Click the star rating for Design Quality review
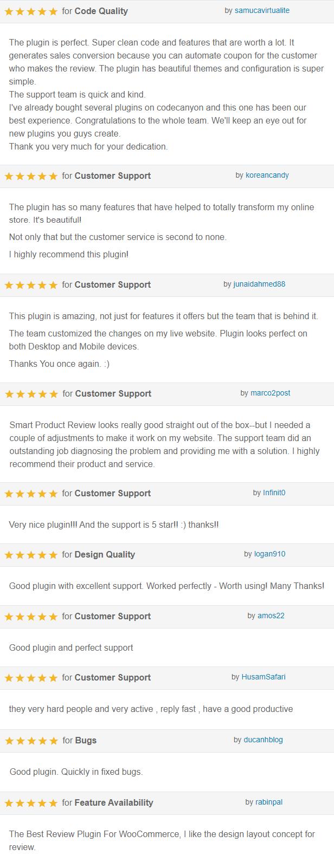This screenshot has width=334, height=868. (31, 555)
